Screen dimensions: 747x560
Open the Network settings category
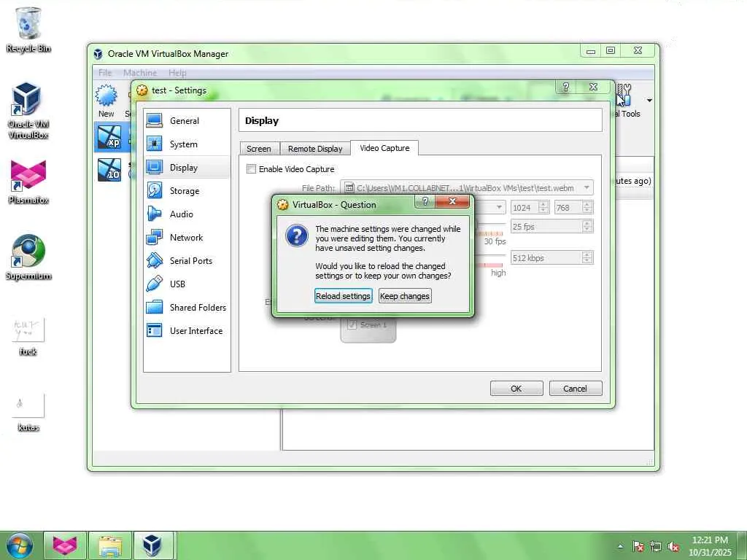[186, 238]
